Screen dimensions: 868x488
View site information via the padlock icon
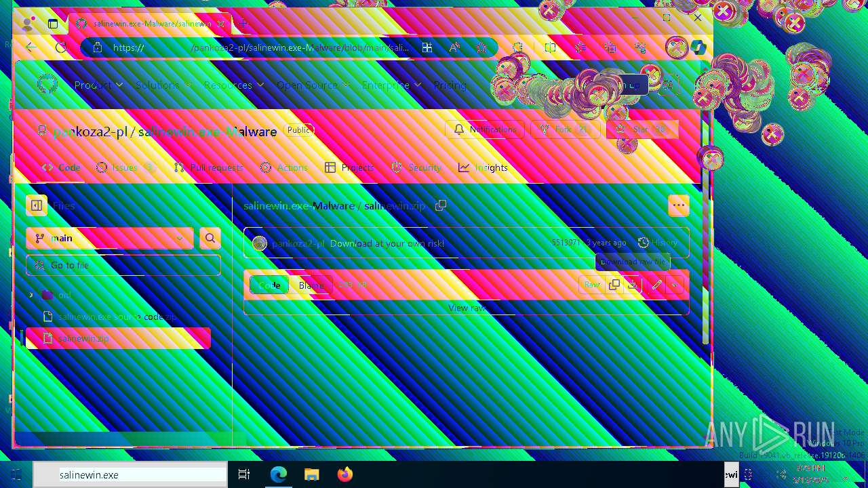click(97, 47)
